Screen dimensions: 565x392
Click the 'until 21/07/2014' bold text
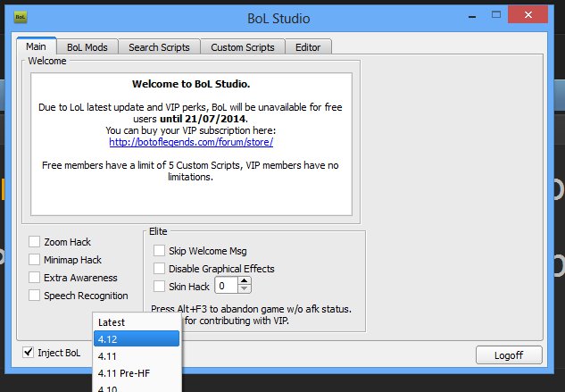tap(204, 119)
